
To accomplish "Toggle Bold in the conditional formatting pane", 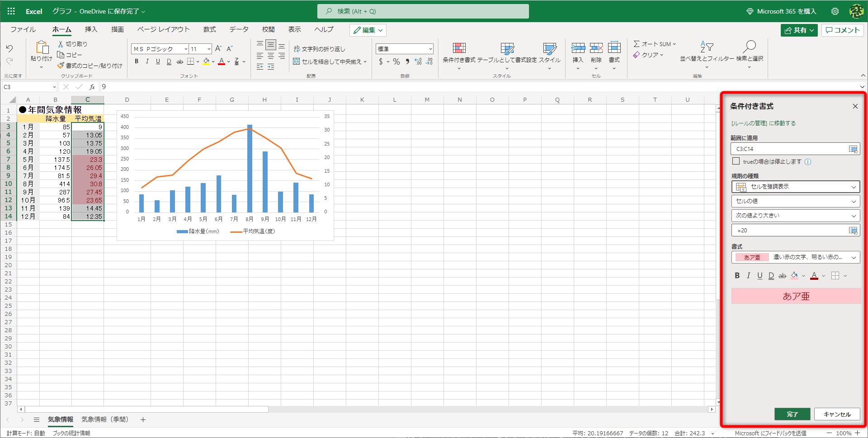I will [x=737, y=276].
